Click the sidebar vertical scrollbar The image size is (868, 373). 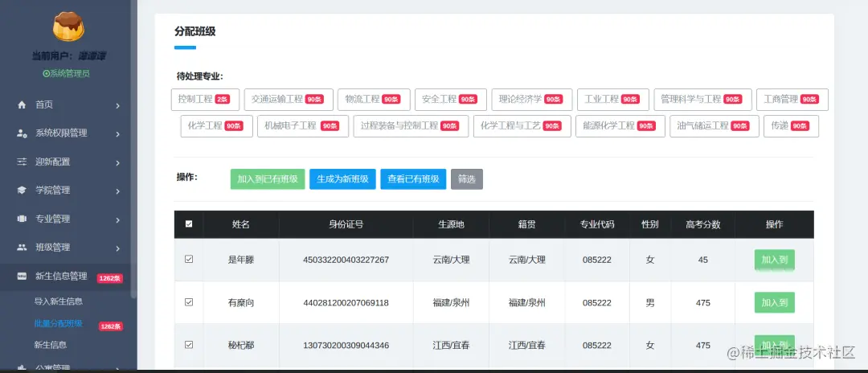point(133,150)
